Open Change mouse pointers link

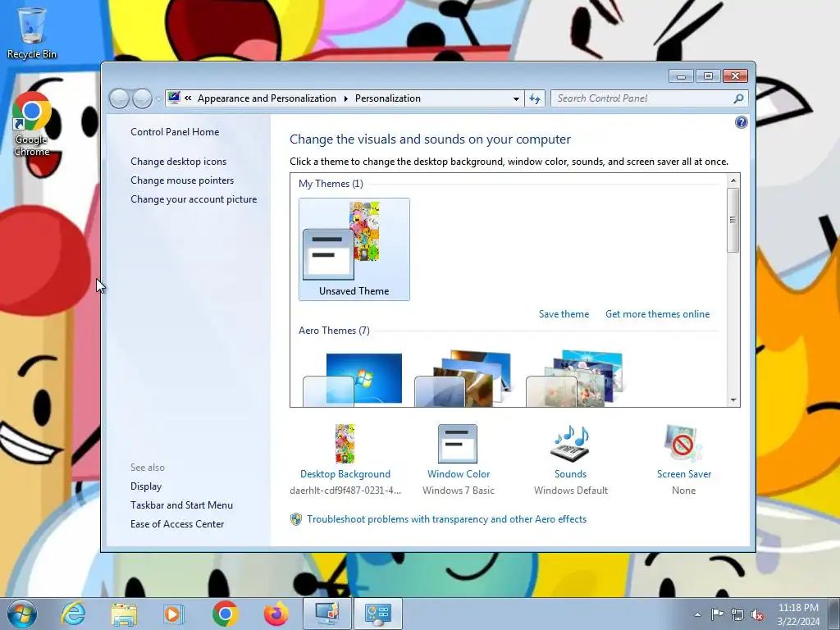point(182,180)
